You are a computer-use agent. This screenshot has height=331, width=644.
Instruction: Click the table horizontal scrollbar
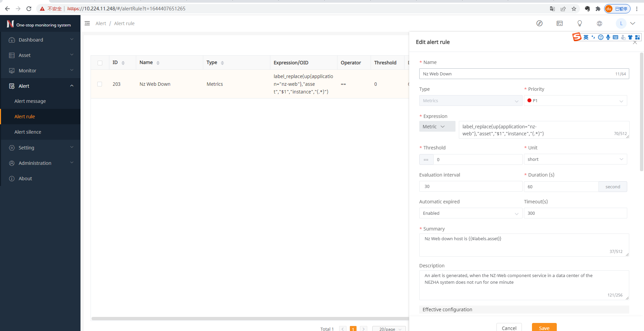click(x=250, y=319)
